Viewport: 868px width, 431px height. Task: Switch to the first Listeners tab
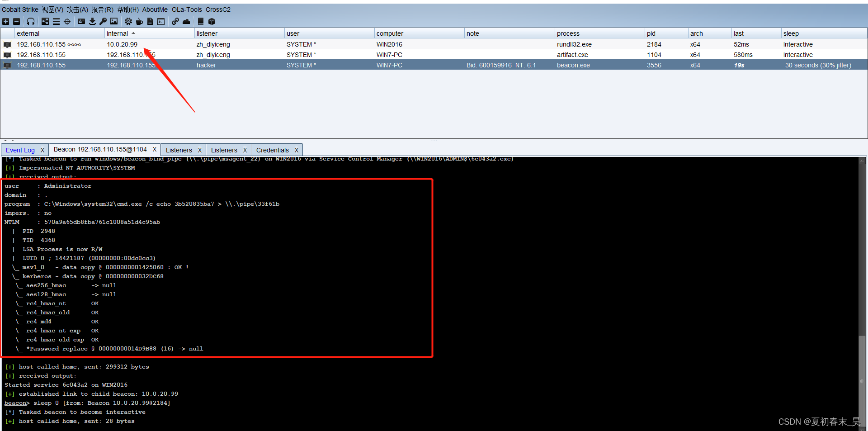click(x=179, y=150)
